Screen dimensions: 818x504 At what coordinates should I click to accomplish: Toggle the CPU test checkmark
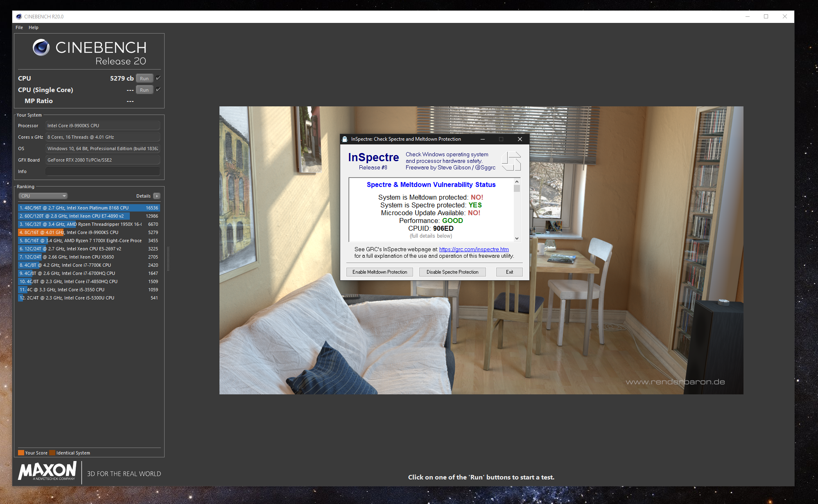[x=158, y=78]
